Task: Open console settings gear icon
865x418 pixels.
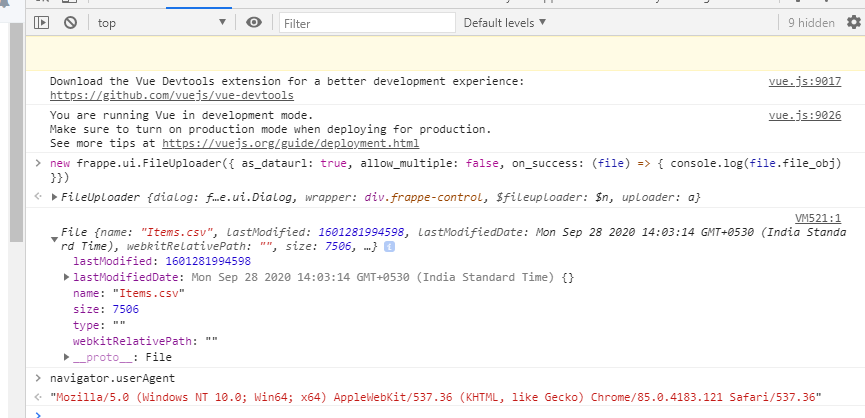Action: (853, 23)
